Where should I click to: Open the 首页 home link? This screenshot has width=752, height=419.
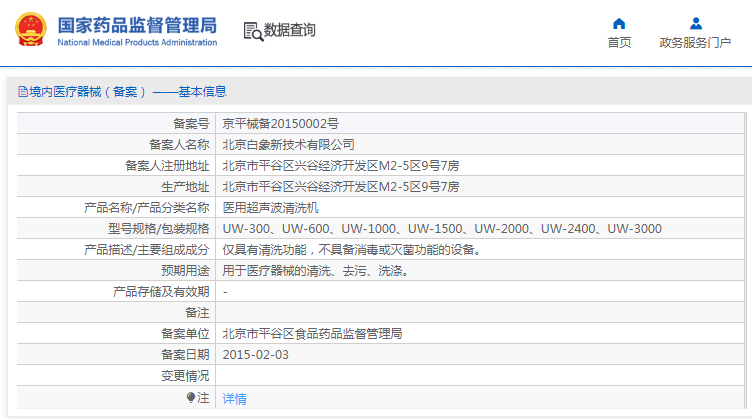pos(619,43)
